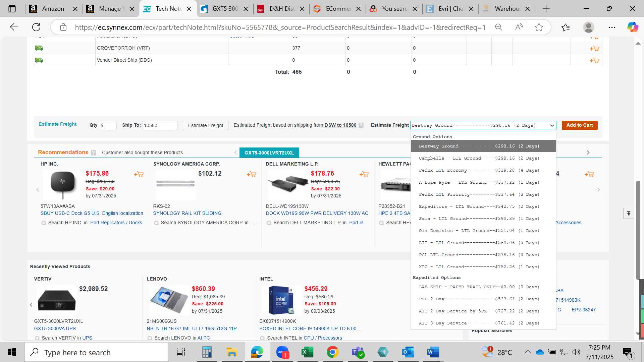Open BOXED INTEL CORE I9 14900K link
This screenshot has width=644, height=362.
(311, 328)
